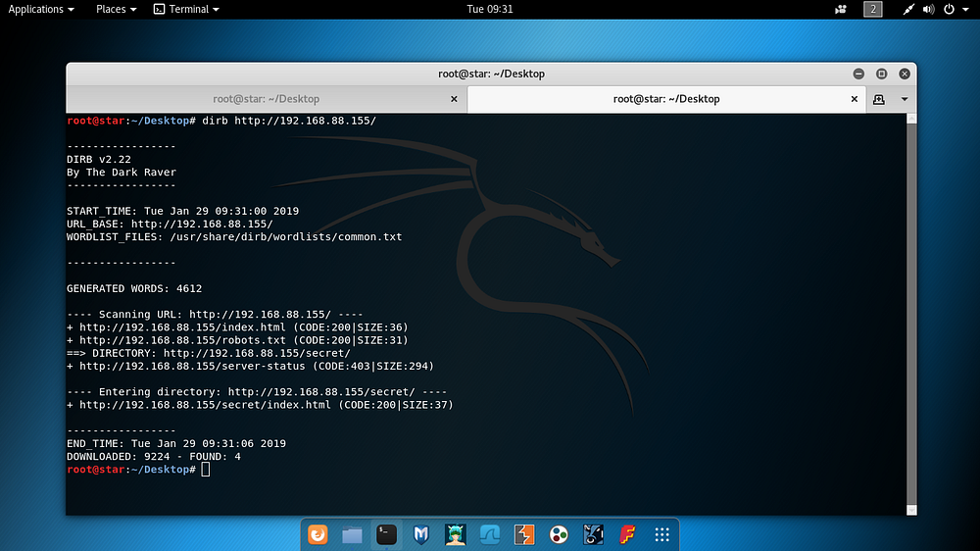The image size is (980, 551).
Task: Close the terminal window
Action: [x=905, y=74]
